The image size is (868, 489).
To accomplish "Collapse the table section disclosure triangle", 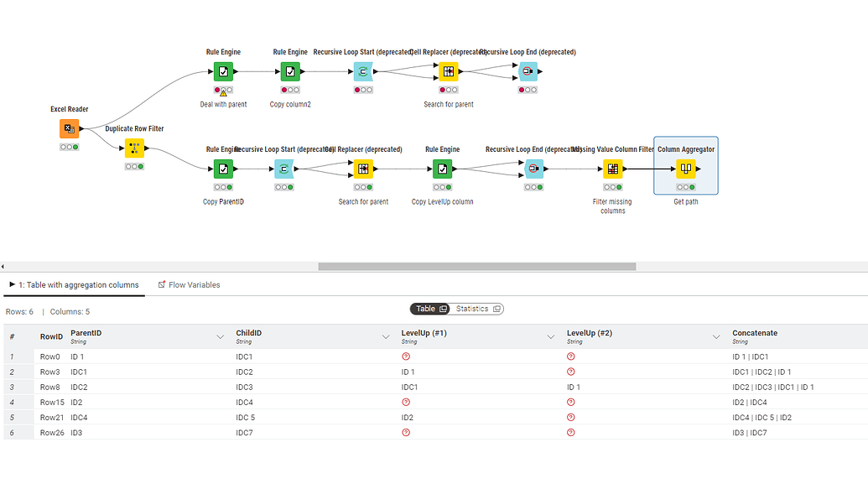I will pyautogui.click(x=10, y=284).
